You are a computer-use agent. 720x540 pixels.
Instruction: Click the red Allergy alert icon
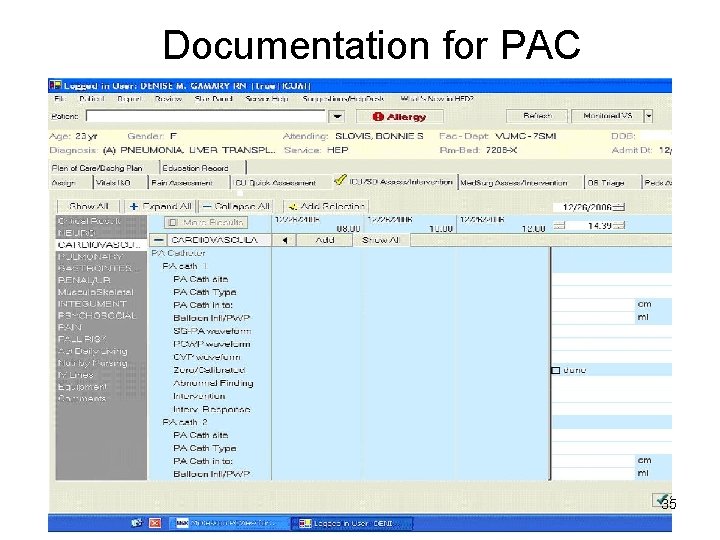pos(378,117)
